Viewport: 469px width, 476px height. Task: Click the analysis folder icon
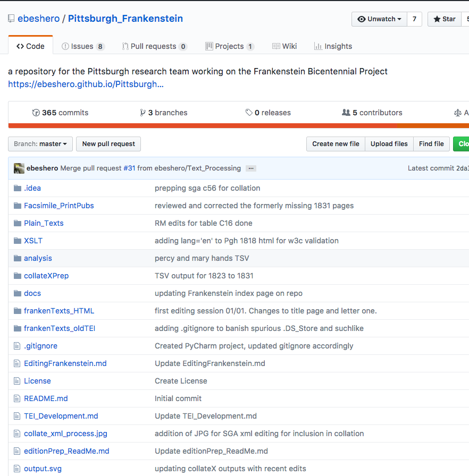(18, 258)
